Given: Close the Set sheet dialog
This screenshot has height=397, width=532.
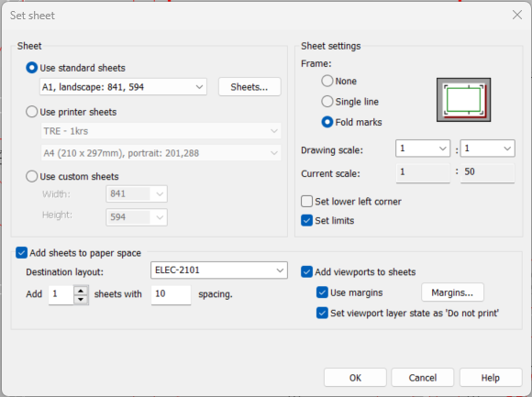Looking at the screenshot, I should pyautogui.click(x=517, y=15).
